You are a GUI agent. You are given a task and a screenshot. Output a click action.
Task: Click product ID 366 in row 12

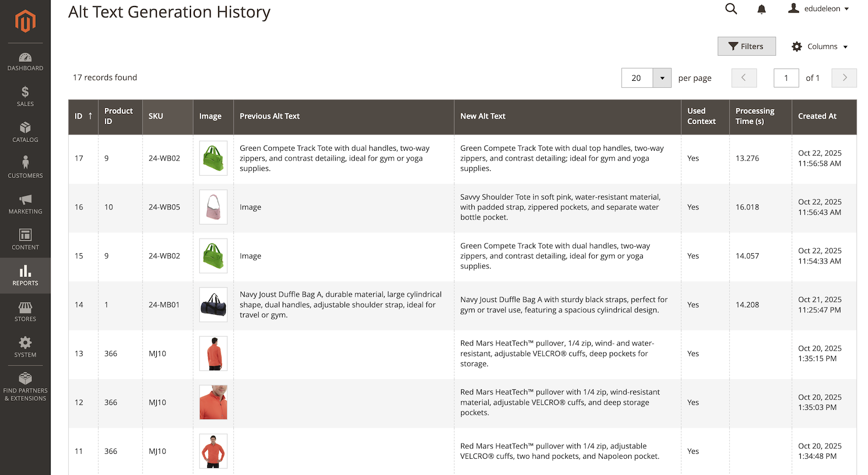(111, 402)
